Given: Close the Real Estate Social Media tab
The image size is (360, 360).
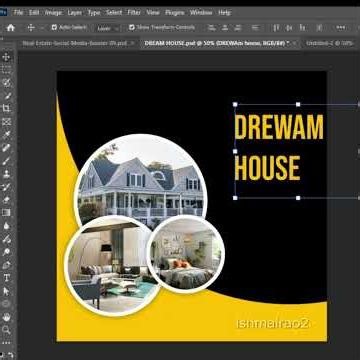Looking at the screenshot, I should tap(132, 43).
